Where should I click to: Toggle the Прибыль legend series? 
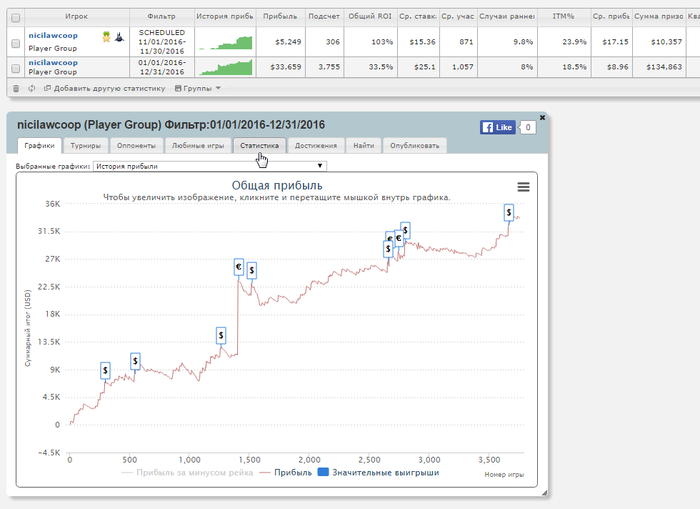(x=285, y=472)
